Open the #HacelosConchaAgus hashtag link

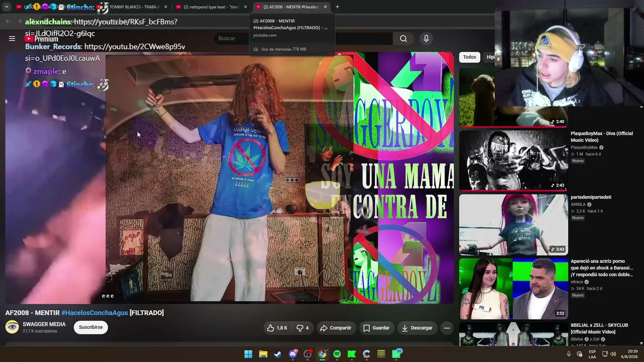click(x=95, y=313)
